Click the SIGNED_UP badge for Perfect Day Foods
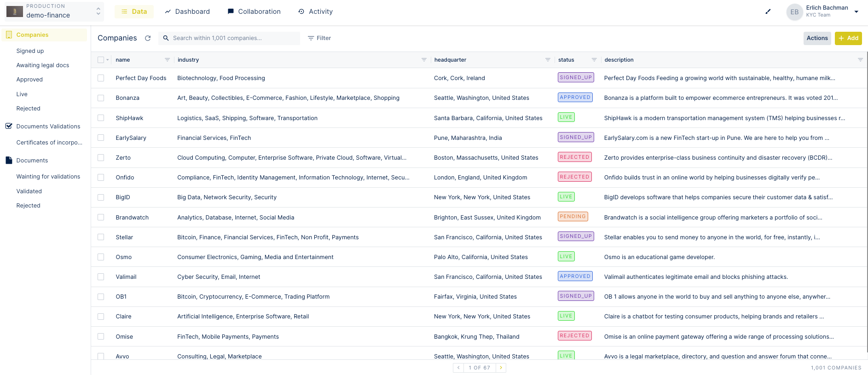This screenshot has width=868, height=375. (x=576, y=77)
